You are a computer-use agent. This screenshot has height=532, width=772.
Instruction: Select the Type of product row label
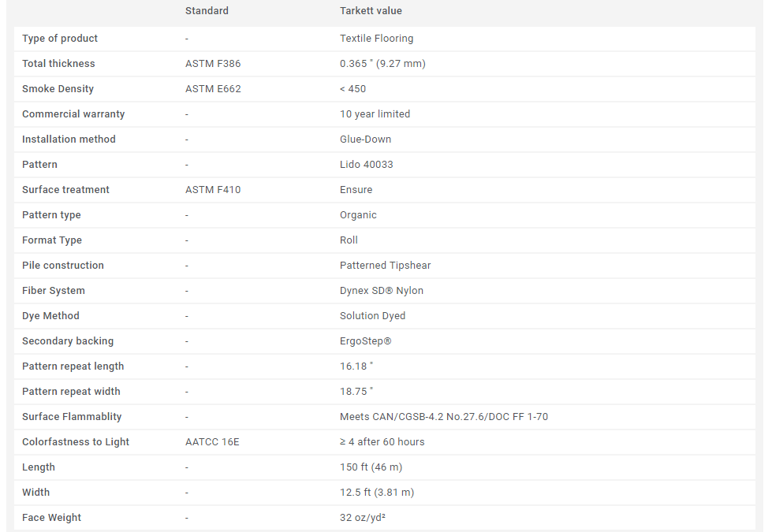[60, 39]
